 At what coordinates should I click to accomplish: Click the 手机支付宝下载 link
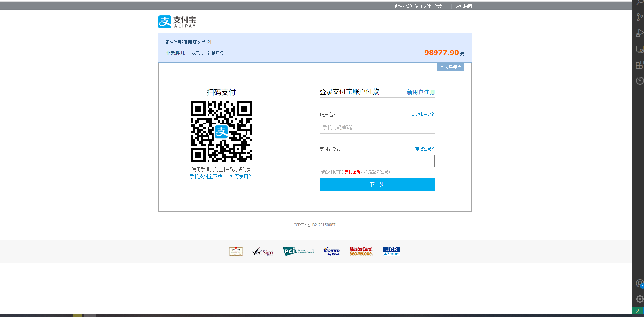click(x=206, y=176)
